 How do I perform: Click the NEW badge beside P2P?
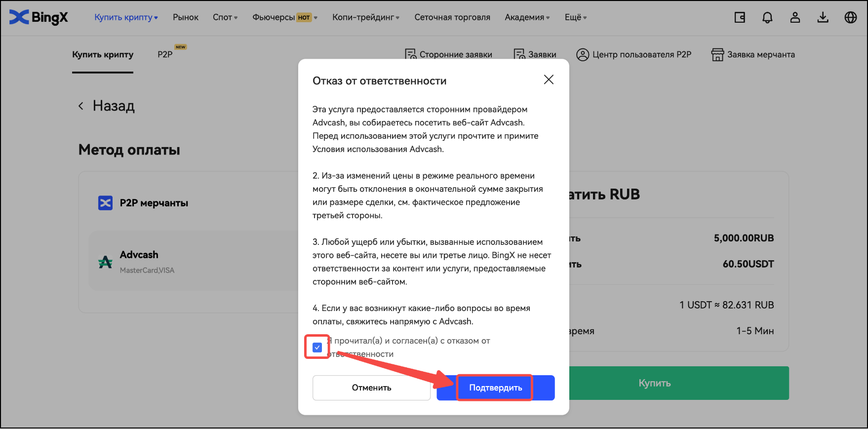pyautogui.click(x=181, y=47)
